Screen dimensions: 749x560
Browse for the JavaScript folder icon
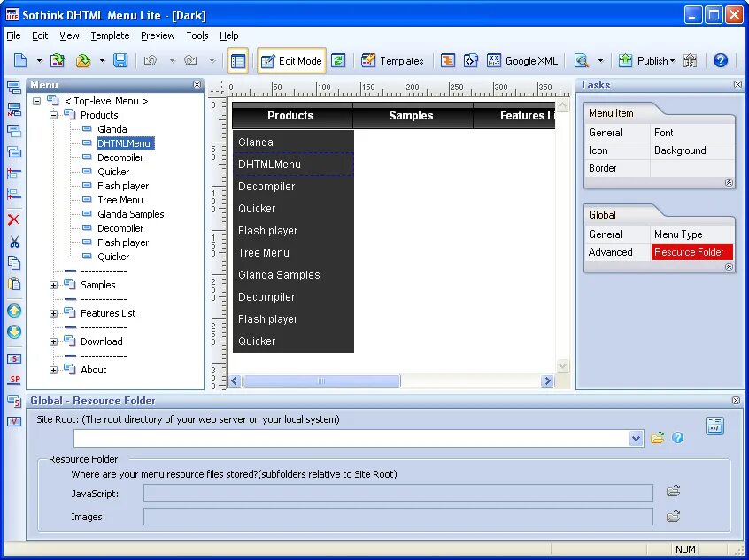click(673, 491)
